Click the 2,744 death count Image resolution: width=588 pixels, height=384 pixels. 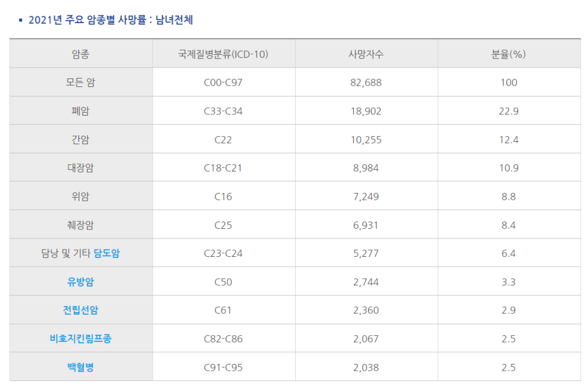(x=366, y=282)
